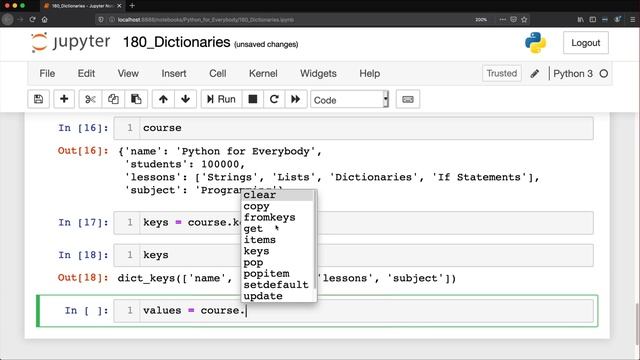640x360 pixels.
Task: Click the Trusted notebook button
Action: pos(502,73)
